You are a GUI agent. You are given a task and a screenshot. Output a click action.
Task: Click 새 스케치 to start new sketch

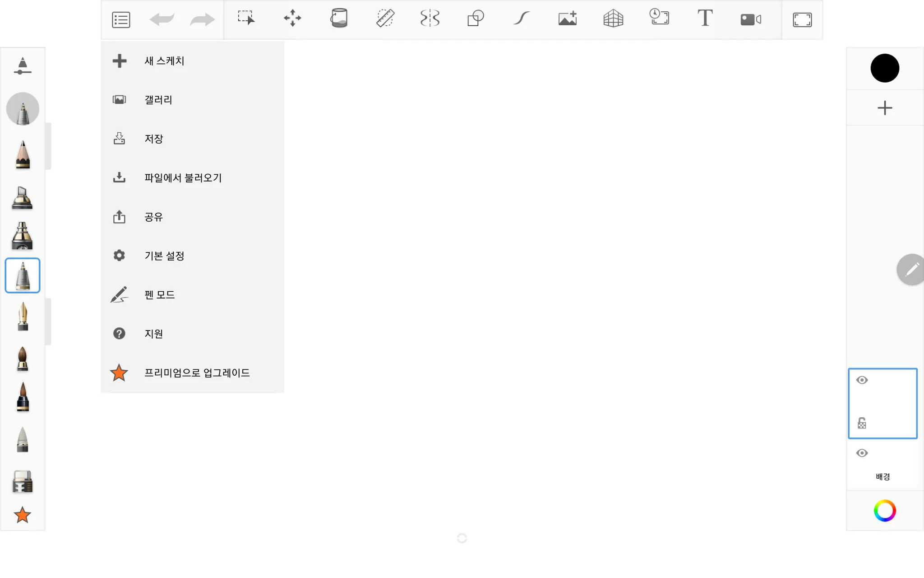click(x=164, y=61)
